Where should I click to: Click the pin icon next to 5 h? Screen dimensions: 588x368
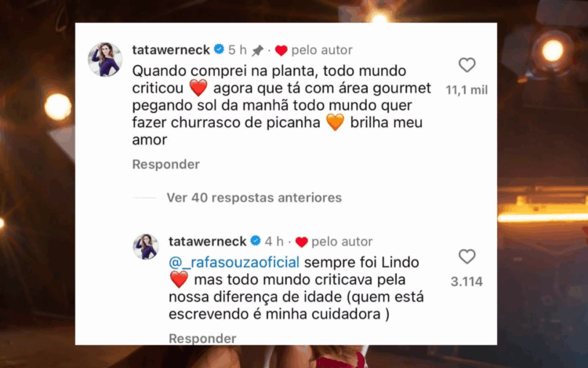click(x=258, y=50)
